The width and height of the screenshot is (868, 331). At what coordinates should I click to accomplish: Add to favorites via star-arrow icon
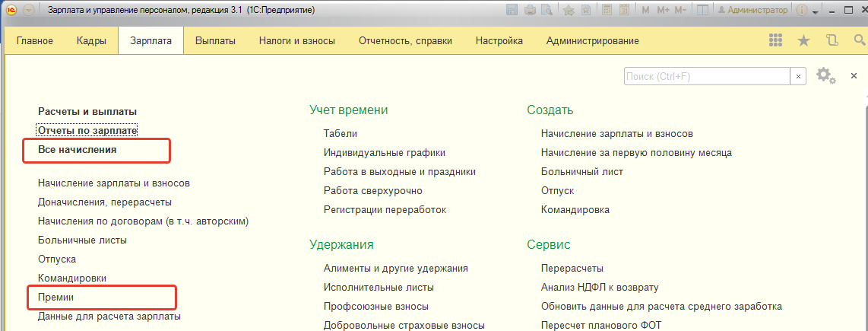point(568,11)
